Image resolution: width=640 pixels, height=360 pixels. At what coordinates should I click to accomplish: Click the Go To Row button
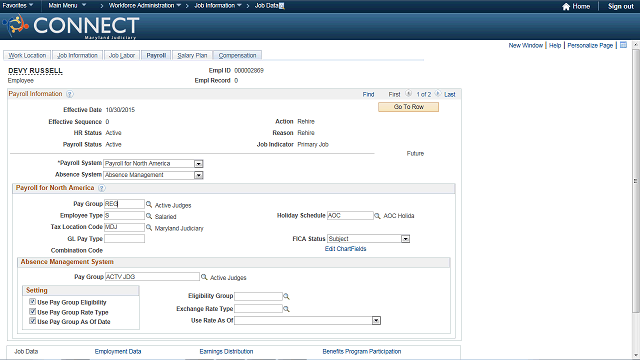(409, 107)
